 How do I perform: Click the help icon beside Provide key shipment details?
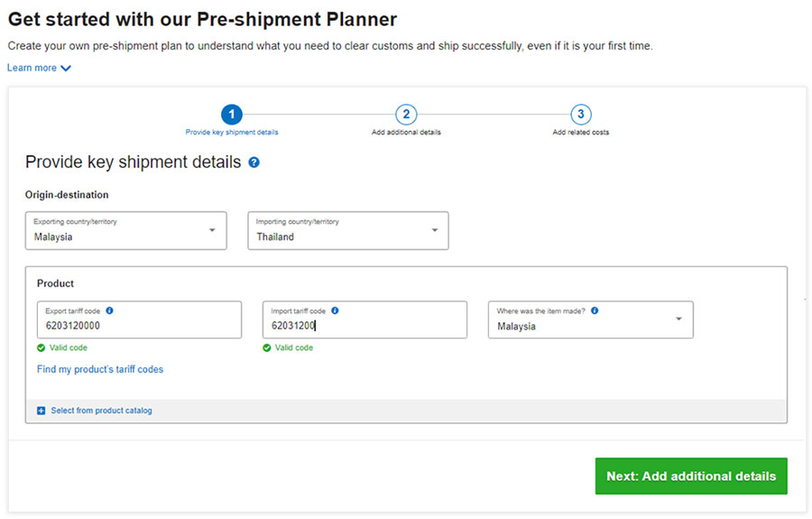coord(254,162)
